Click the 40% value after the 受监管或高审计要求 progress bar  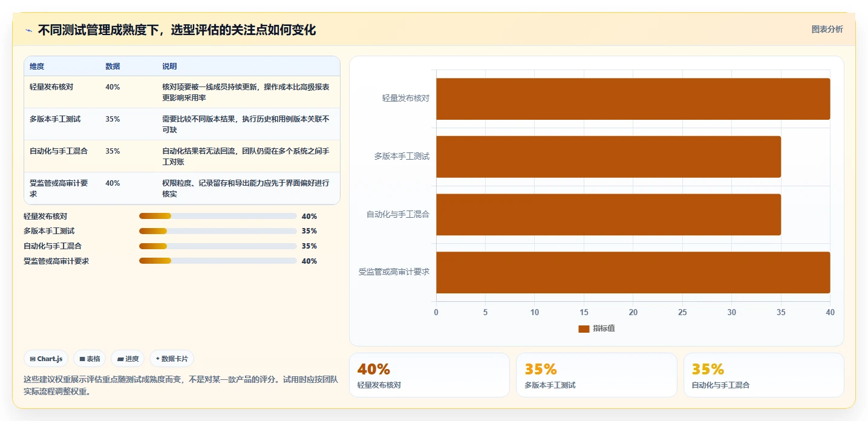tap(309, 261)
